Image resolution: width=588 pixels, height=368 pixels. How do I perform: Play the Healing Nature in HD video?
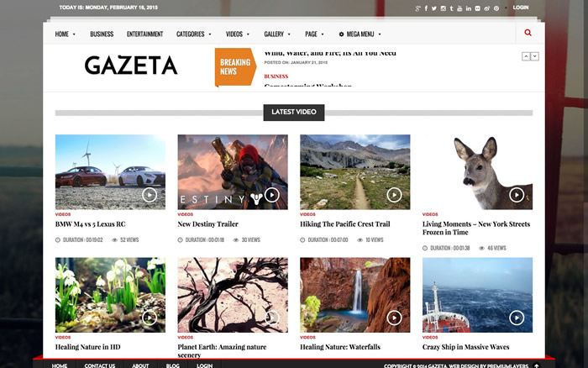[150, 318]
